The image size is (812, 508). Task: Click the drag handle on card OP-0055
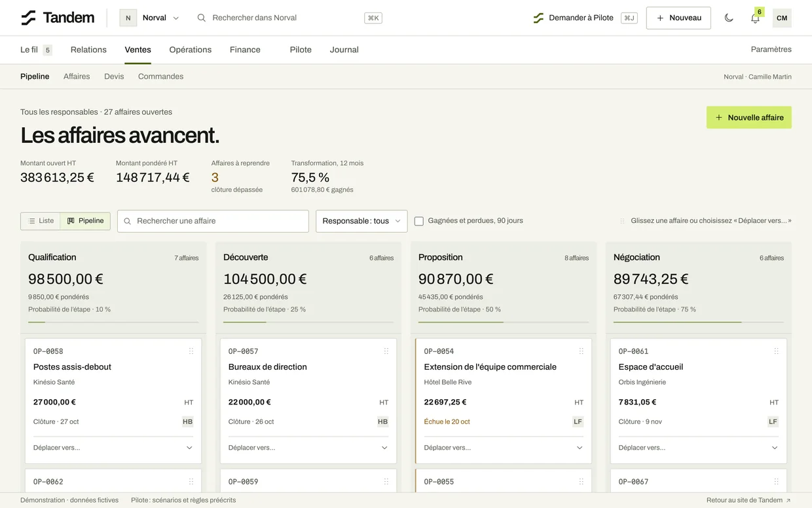tap(581, 482)
